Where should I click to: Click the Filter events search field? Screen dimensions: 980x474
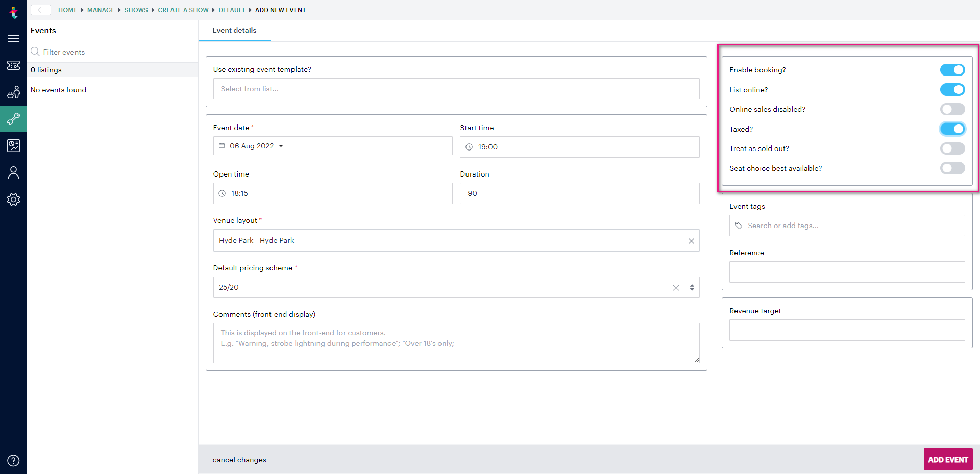point(113,52)
